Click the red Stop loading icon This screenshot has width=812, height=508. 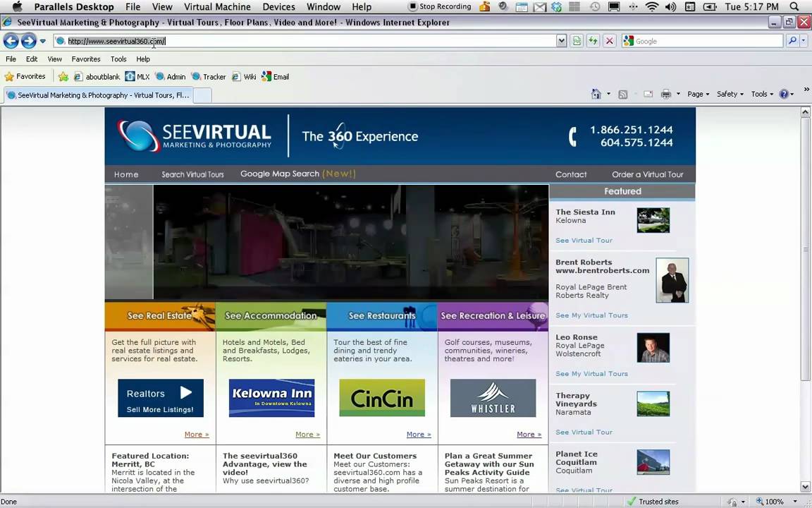click(610, 41)
